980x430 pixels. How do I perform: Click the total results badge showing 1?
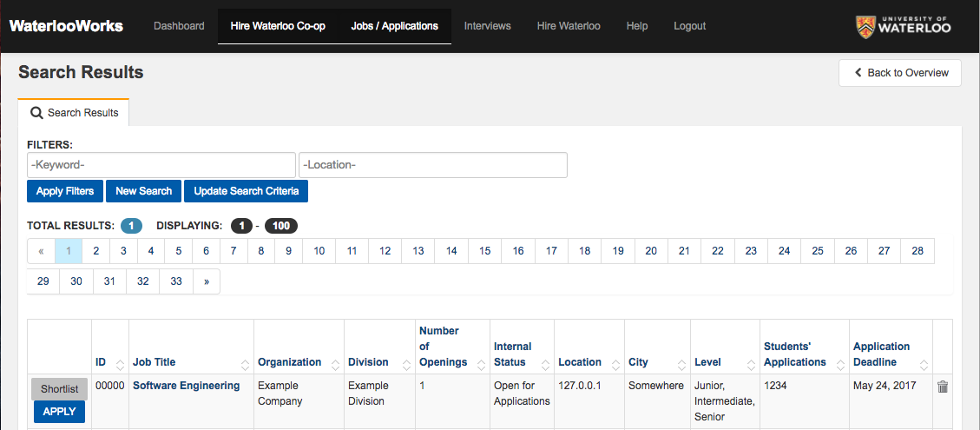[131, 226]
